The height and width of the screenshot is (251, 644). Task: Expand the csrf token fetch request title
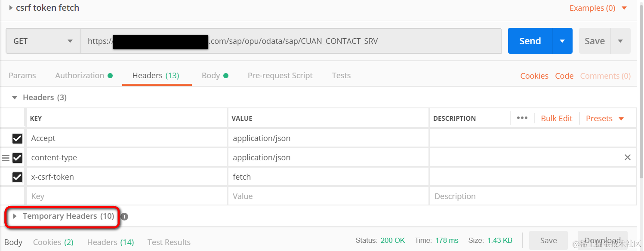pos(11,8)
